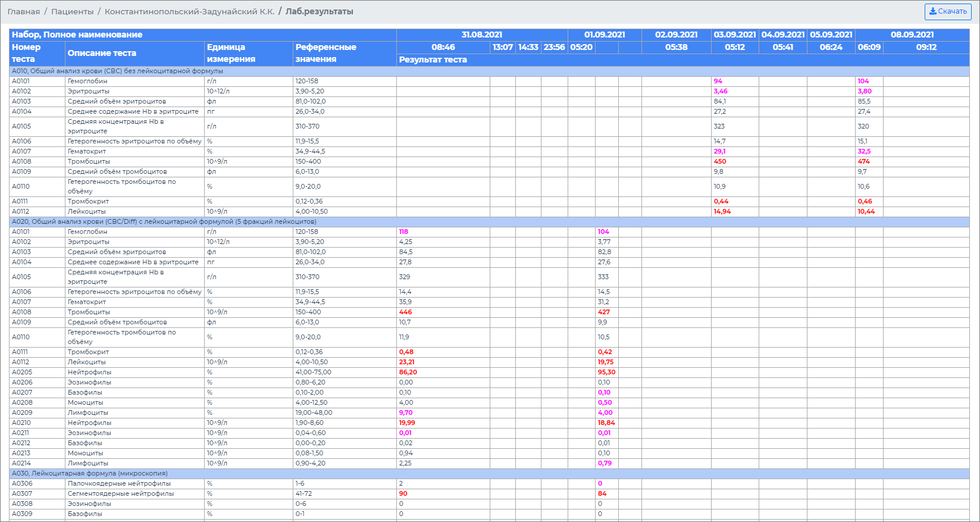Click the hemoglobin result value 118

click(x=403, y=232)
